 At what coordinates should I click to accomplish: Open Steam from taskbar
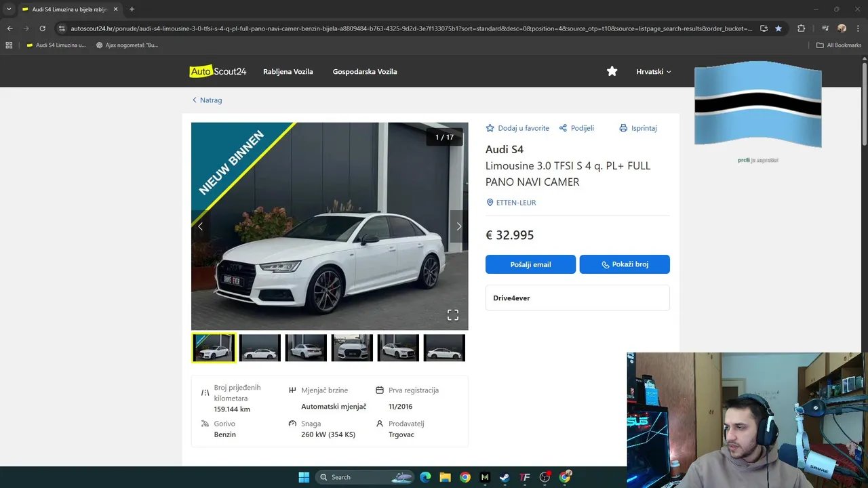(x=505, y=477)
